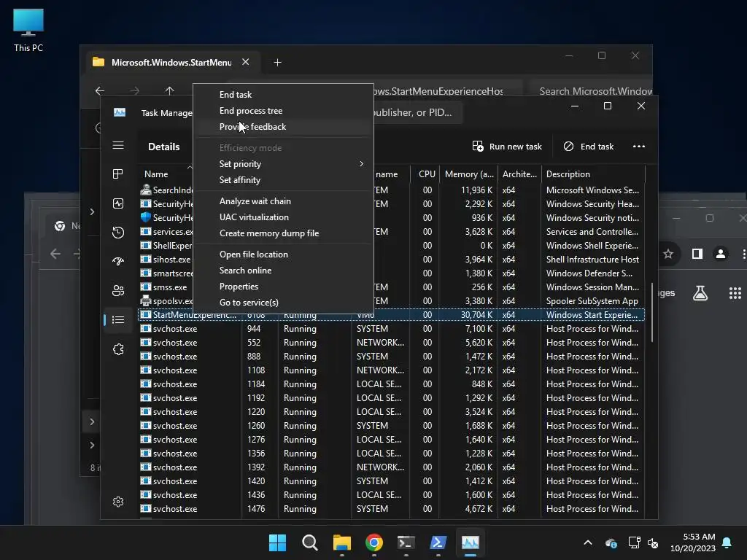Open File Explorer from the taskbar

coord(342,542)
